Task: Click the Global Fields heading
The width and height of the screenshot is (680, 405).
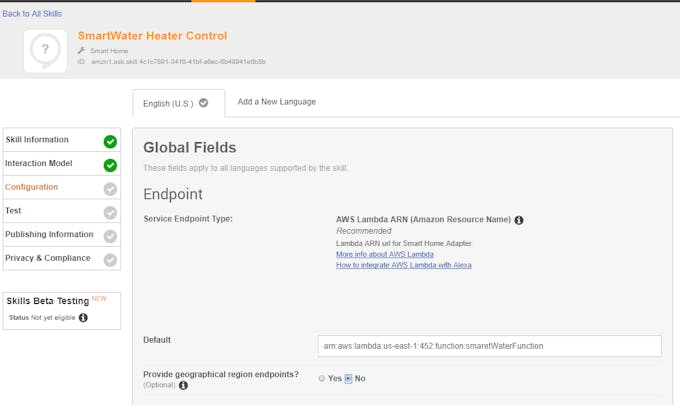Action: 190,148
